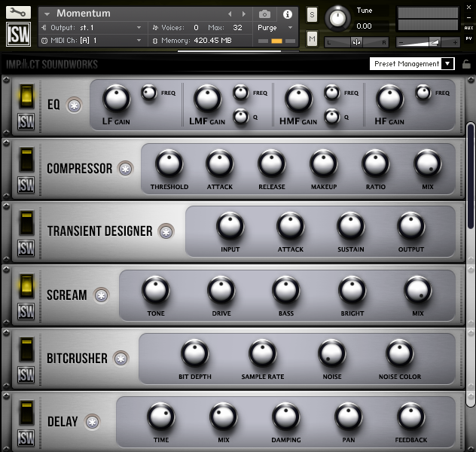
Task: Toggle the EQ power switch
Action: click(26, 96)
